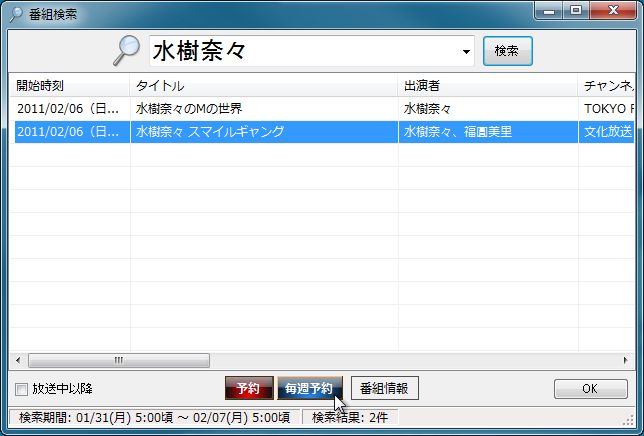Viewport: 644px width, 436px height.
Task: Click TOKYO channel cell in first row
Action: pyautogui.click(x=608, y=109)
